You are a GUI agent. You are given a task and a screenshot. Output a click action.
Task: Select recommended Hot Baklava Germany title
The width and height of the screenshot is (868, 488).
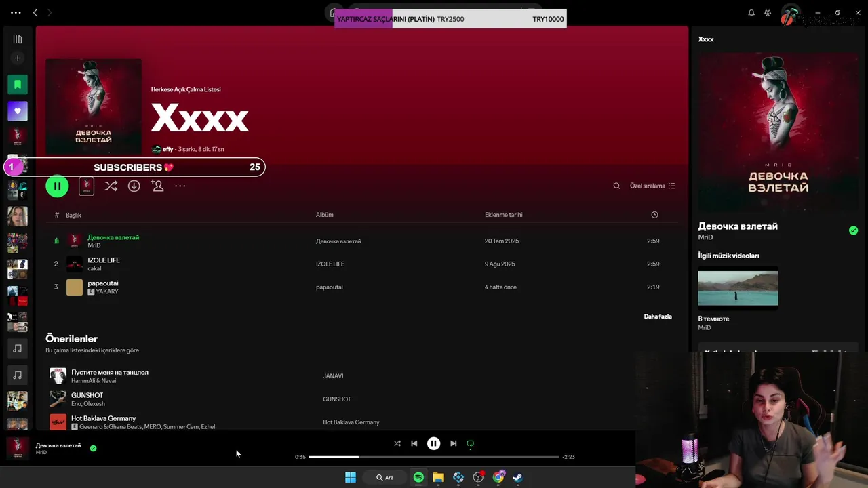pyautogui.click(x=103, y=418)
